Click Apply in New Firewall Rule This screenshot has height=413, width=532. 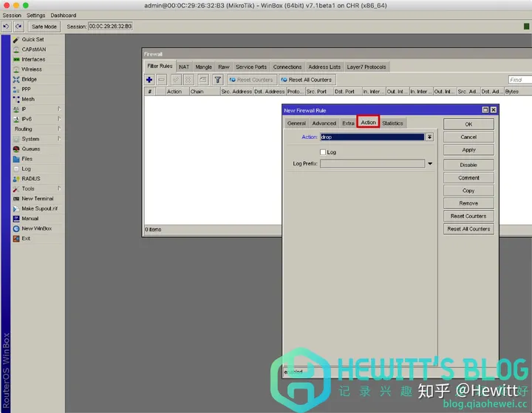(x=468, y=150)
